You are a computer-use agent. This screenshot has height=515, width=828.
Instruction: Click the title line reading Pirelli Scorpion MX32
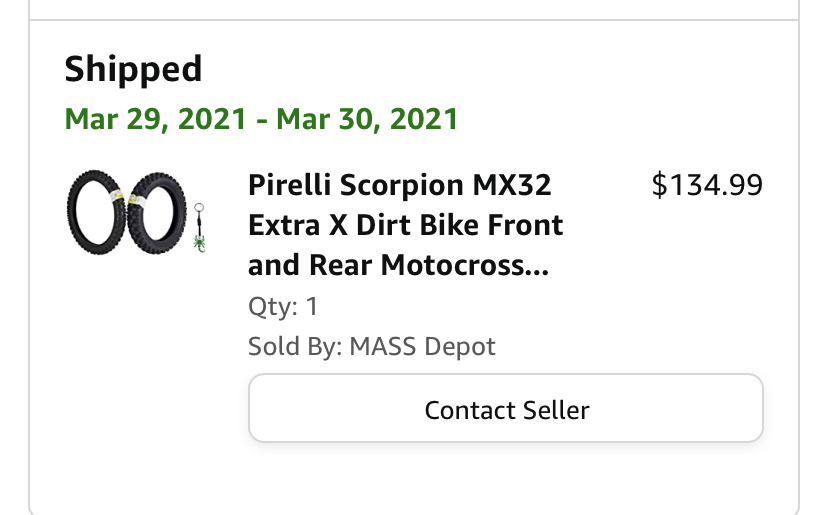[400, 185]
